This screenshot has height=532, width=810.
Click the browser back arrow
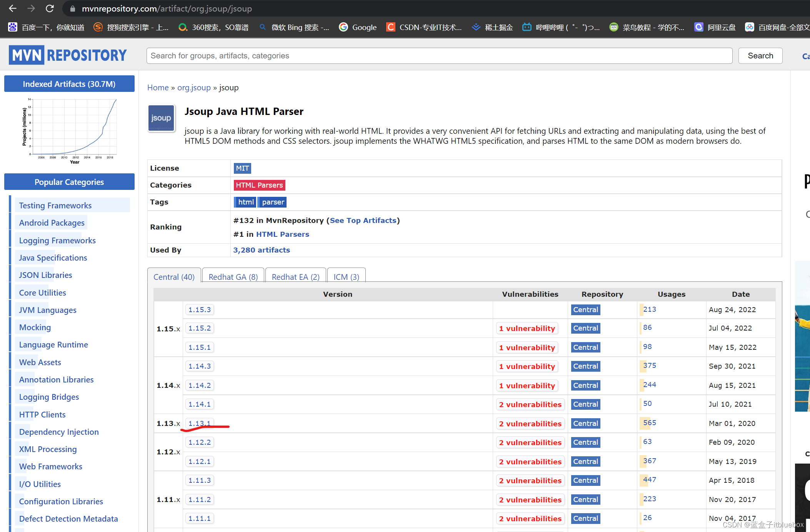click(x=13, y=8)
